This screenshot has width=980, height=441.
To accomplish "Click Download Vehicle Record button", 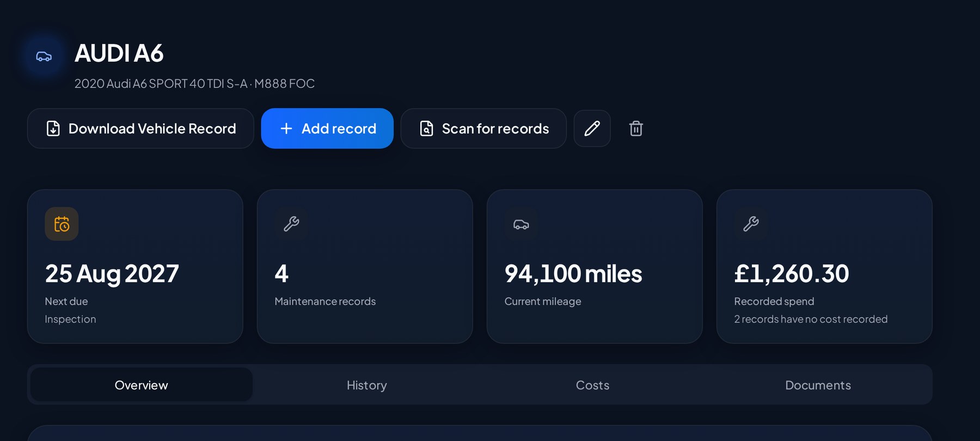I will [x=140, y=128].
